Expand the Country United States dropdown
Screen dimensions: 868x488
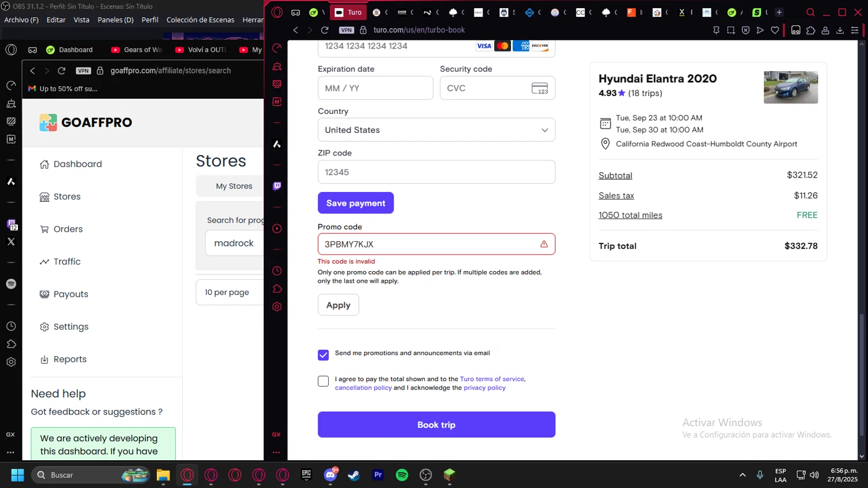pos(436,130)
